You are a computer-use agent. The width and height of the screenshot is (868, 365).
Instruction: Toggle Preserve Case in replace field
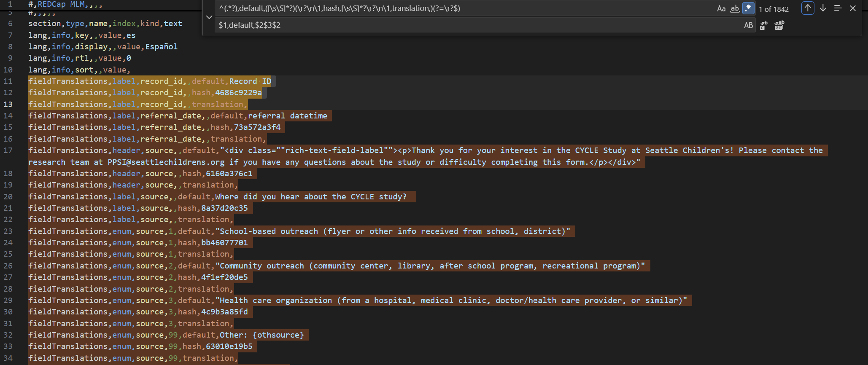point(748,25)
